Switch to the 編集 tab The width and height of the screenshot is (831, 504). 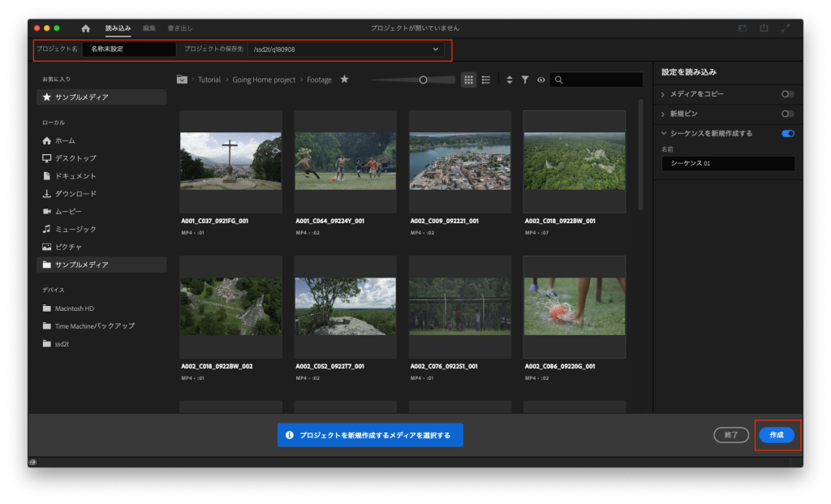click(149, 28)
